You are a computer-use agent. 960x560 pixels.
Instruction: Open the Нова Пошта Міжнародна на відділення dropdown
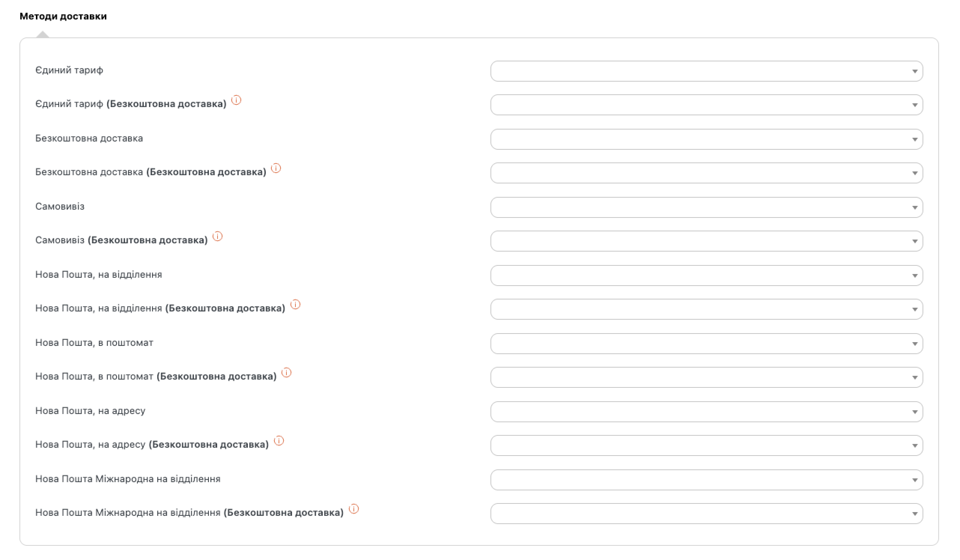[x=706, y=480]
